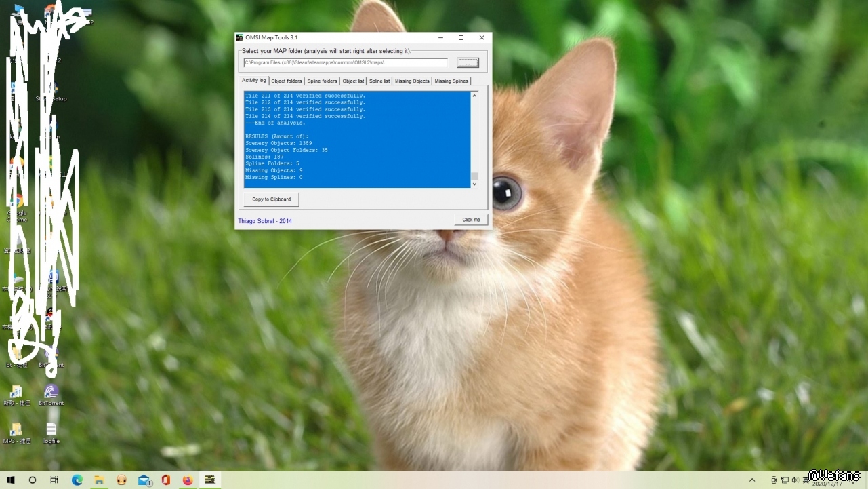Click the Copy to Clipboard button

271,199
